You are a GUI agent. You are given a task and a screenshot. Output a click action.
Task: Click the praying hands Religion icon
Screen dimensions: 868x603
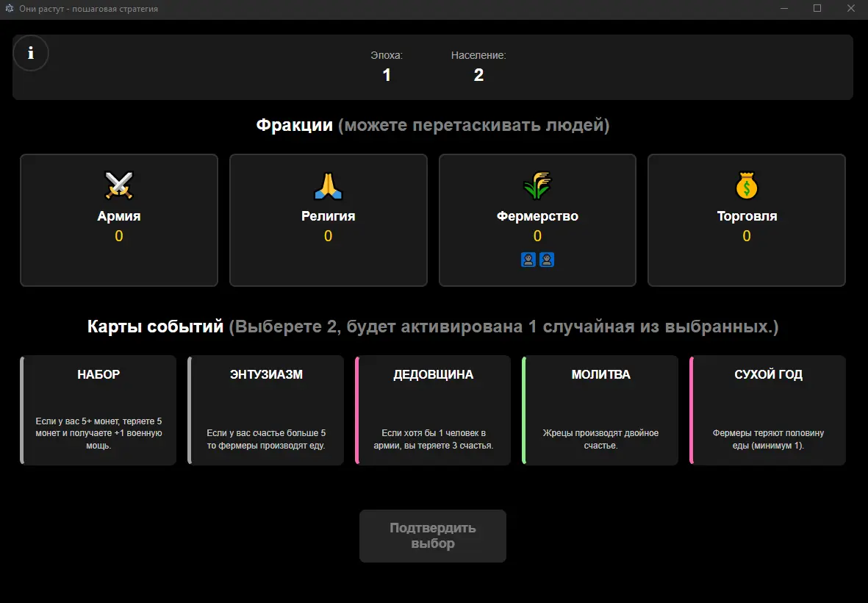pos(328,186)
